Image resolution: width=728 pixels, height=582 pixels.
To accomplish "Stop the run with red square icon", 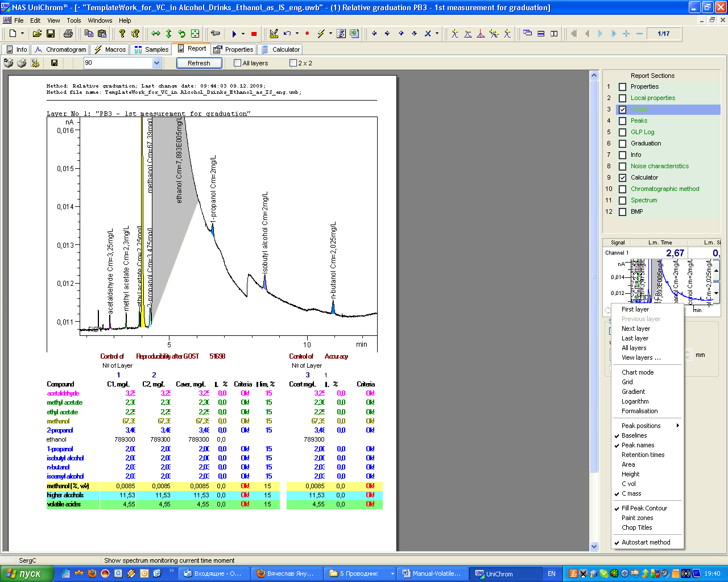I will pos(254,34).
